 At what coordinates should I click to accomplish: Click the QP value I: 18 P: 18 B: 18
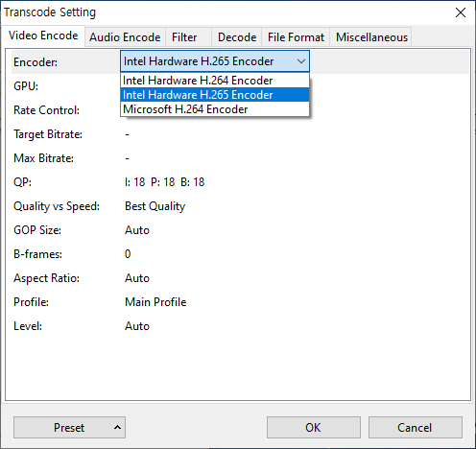point(164,182)
